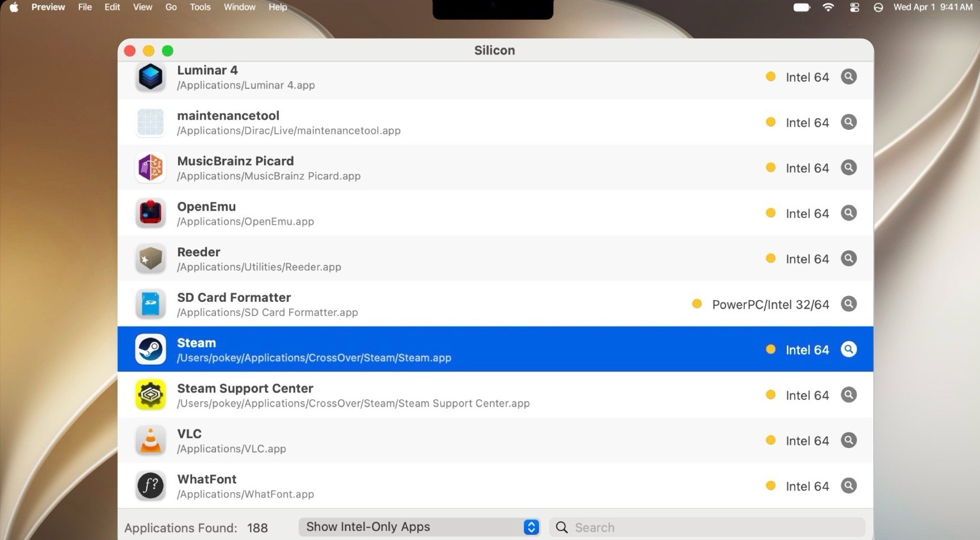Open the Help menu
This screenshot has height=540, width=980.
[278, 7]
